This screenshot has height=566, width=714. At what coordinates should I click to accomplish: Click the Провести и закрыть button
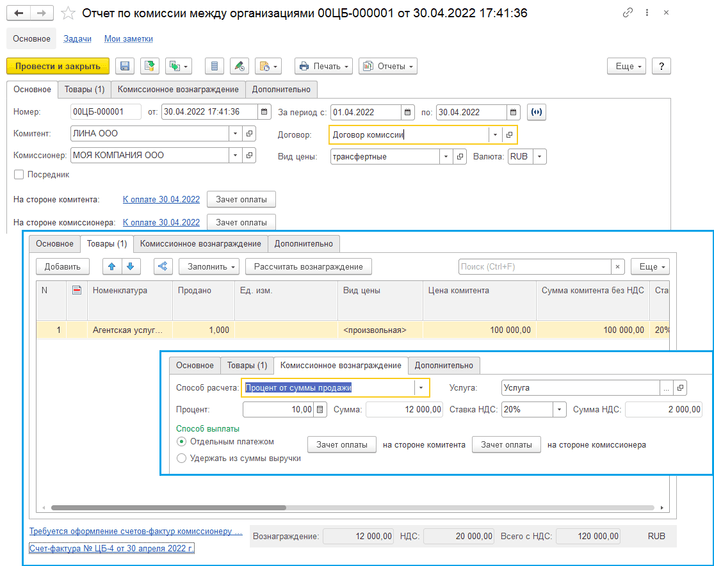(57, 66)
